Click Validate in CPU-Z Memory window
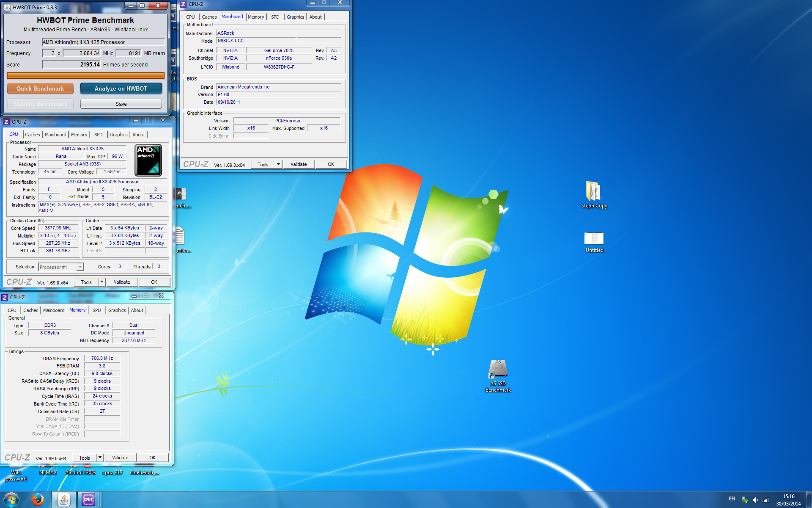 point(120,458)
